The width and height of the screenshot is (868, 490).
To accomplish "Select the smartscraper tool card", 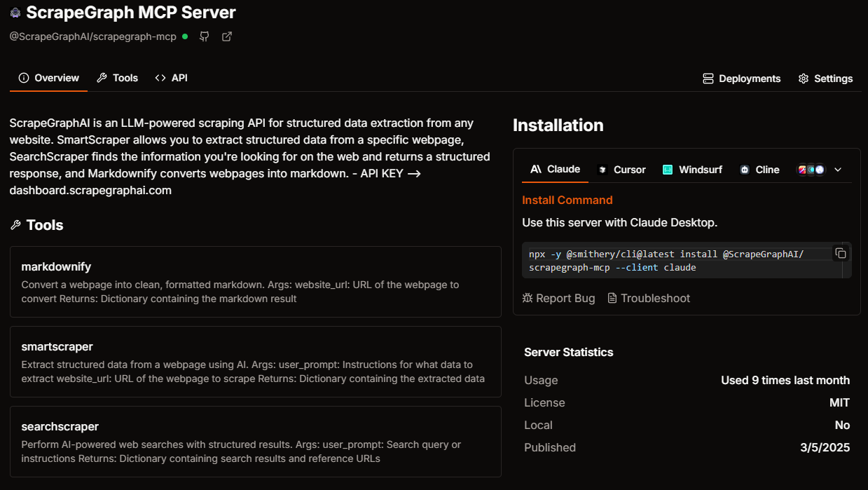I will click(255, 362).
